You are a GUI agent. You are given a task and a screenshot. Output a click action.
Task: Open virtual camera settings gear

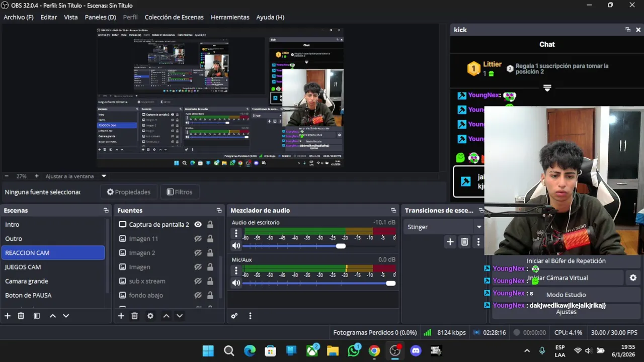point(633,278)
